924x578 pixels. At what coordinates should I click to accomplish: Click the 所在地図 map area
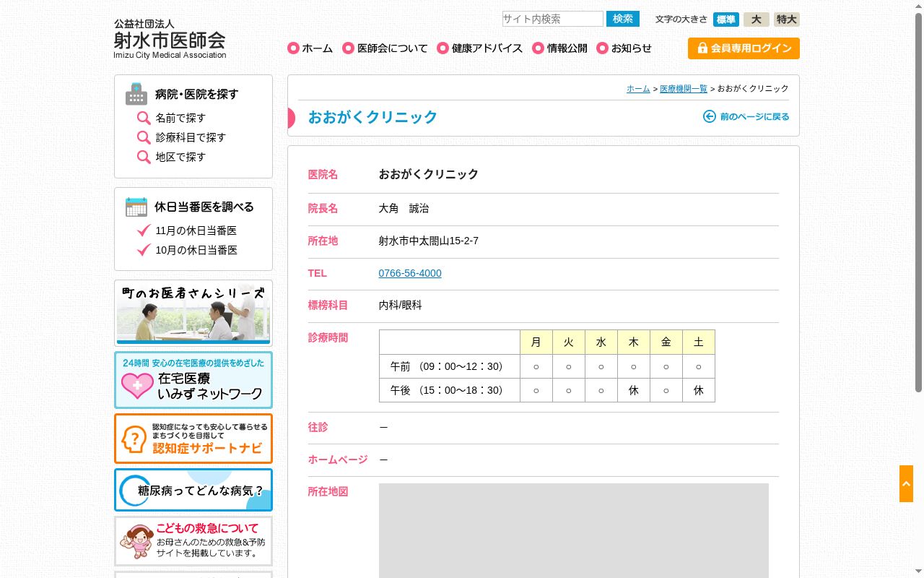(x=574, y=530)
